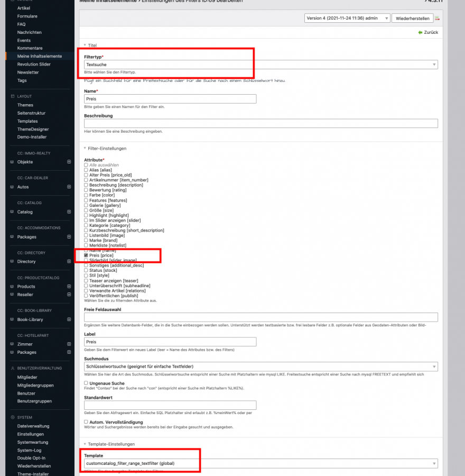Click the plus icon beside Book-Library
465x476 pixels.
(x=69, y=319)
